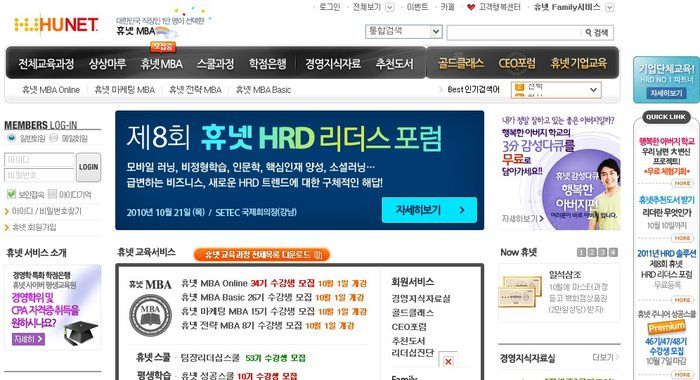This screenshot has width=700, height=380.
Task: Click the HUNET logo
Action: (x=56, y=25)
